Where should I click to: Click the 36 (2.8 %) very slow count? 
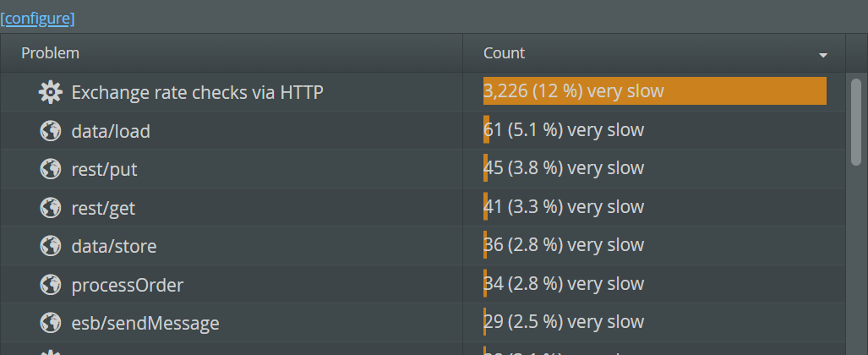[x=564, y=245]
